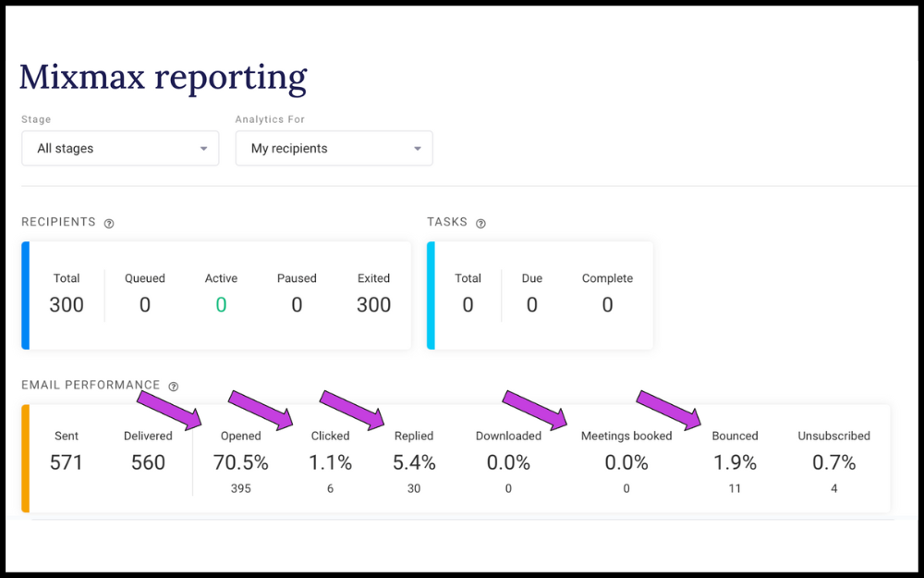924x578 pixels.
Task: Click the Unsubscribed rate 0.7%
Action: tap(834, 462)
